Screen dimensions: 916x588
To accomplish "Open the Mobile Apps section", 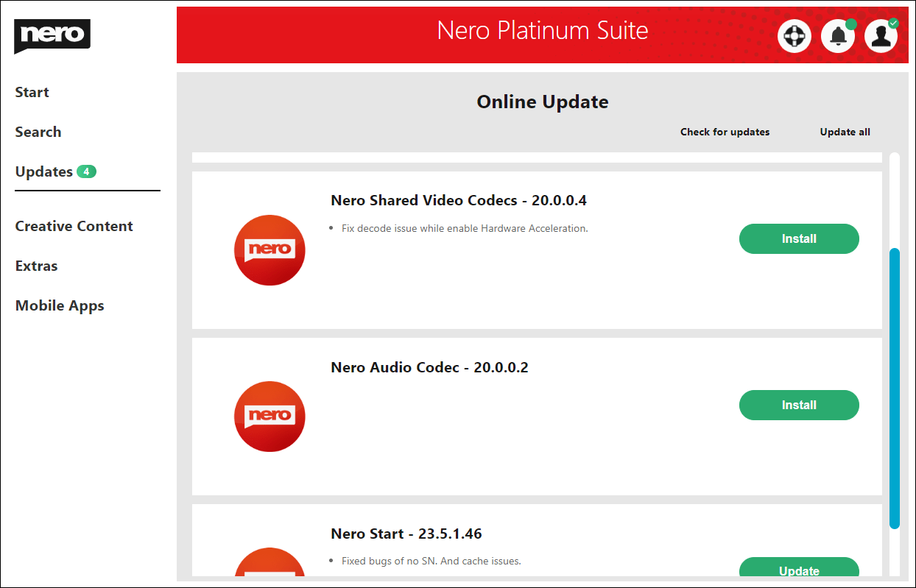I will (x=60, y=305).
